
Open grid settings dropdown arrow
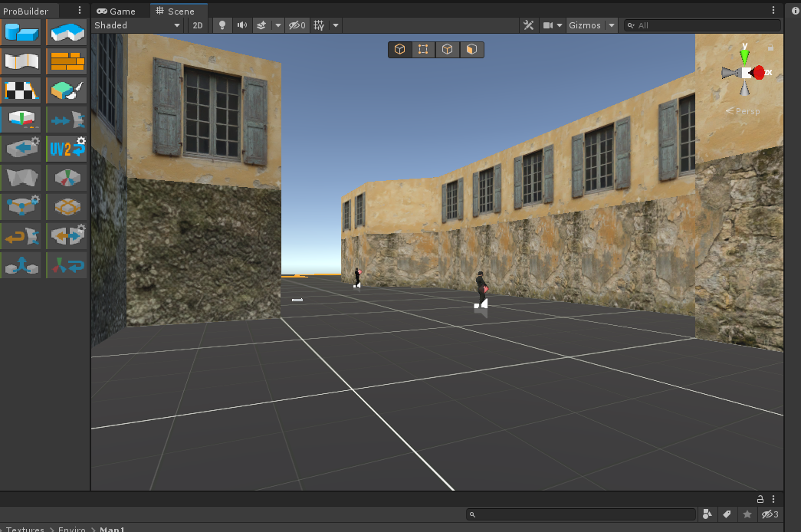(x=336, y=25)
